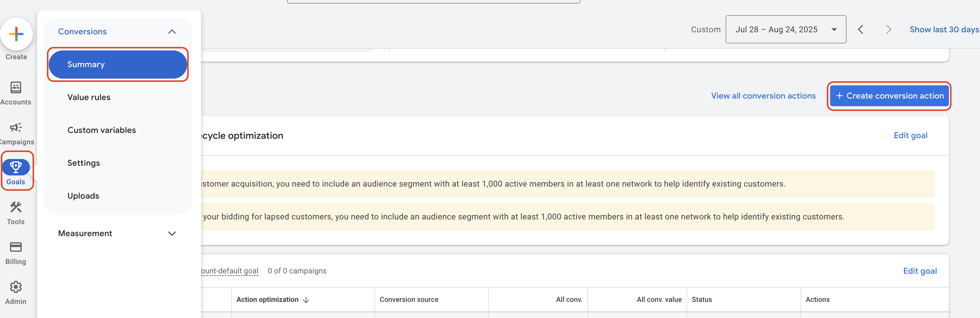
Task: Open the Campaigns megaphone icon
Action: (x=16, y=128)
